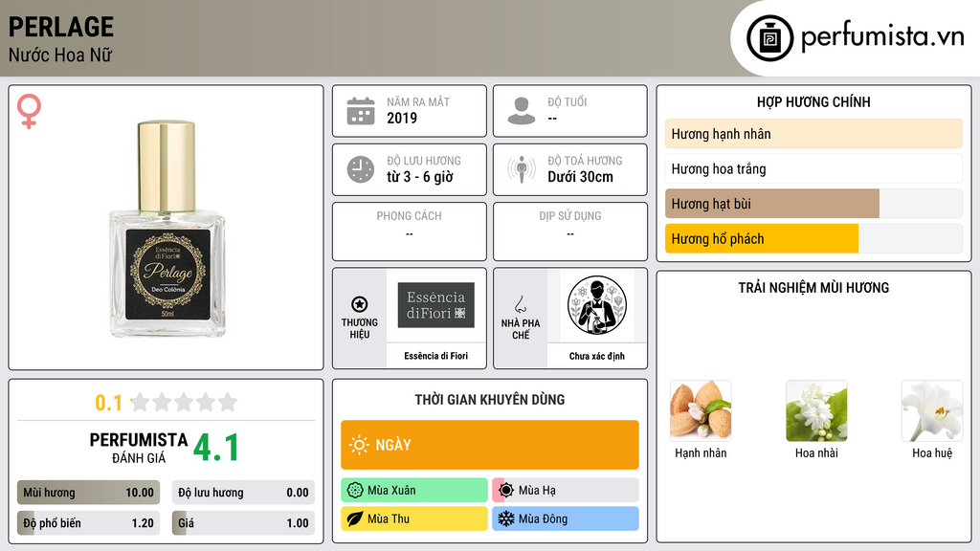
Task: Click the Hương hổ phách accord bar
Action: (x=813, y=238)
